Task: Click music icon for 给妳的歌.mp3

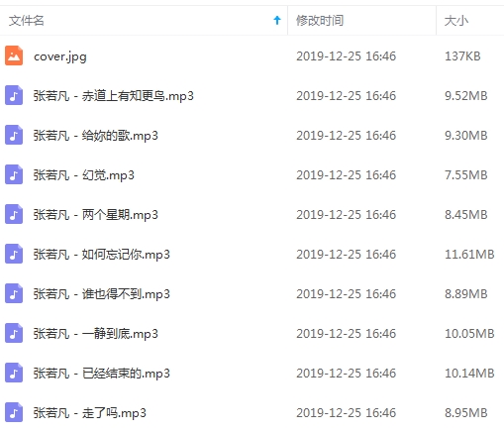Action: pos(14,135)
